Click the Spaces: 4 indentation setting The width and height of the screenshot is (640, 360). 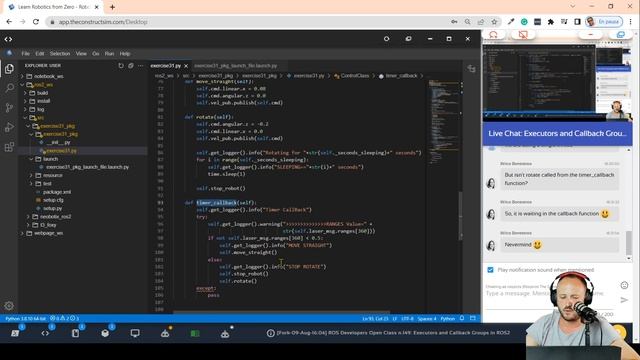coord(427,318)
